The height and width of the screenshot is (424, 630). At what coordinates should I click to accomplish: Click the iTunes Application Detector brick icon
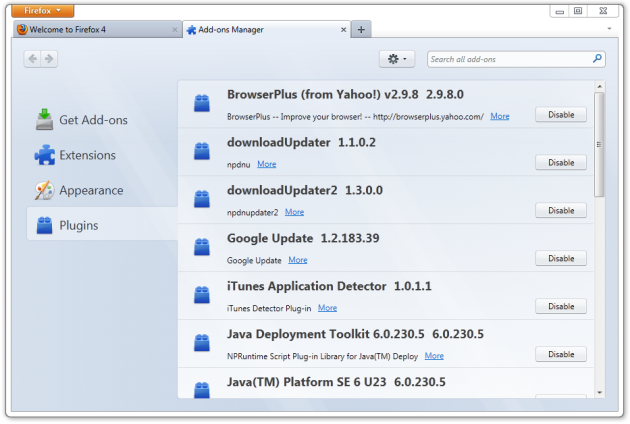point(202,294)
